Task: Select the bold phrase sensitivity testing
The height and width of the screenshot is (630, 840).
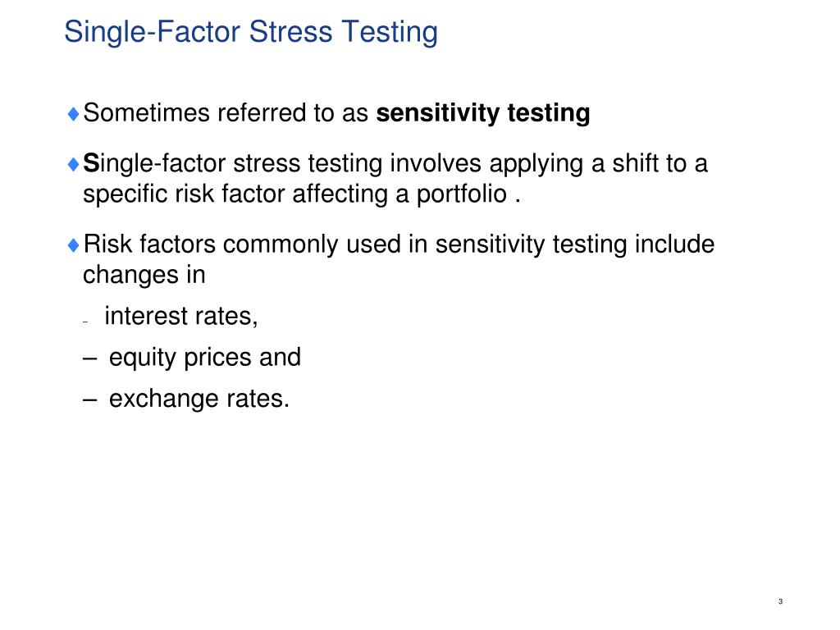Action: coord(482,113)
